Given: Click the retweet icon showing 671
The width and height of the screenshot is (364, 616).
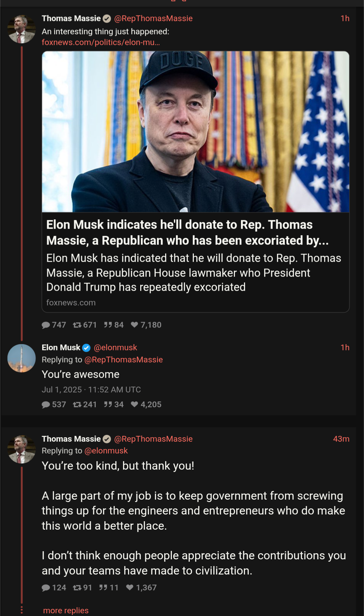Looking at the screenshot, I should coord(77,325).
